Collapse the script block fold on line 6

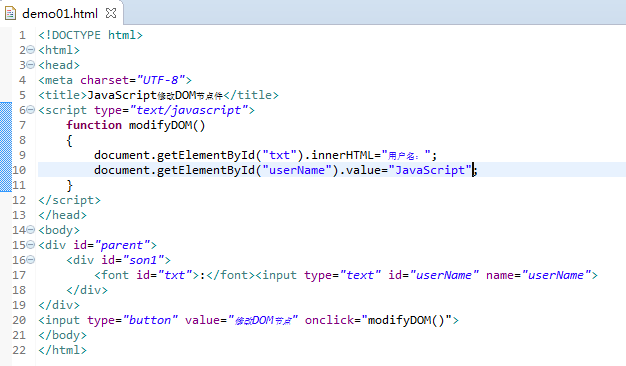[x=31, y=109]
